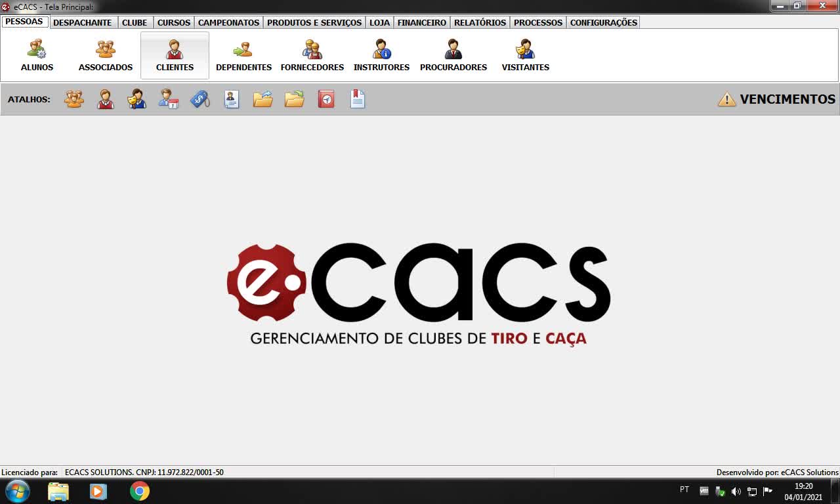
Task: Open VENCIMENTOS due dates
Action: click(x=787, y=99)
